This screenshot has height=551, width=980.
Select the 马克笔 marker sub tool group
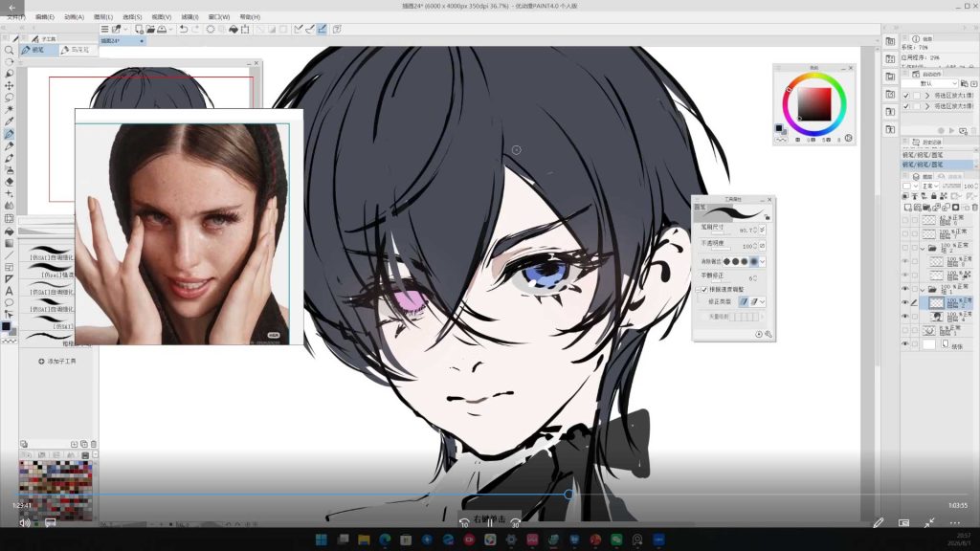(78, 50)
